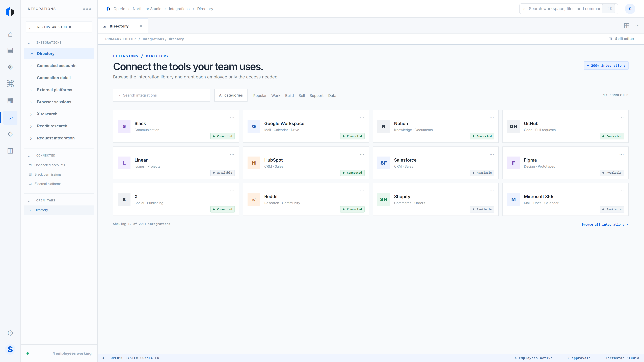Click the Split editor button
The image size is (644, 362).
coord(622,39)
